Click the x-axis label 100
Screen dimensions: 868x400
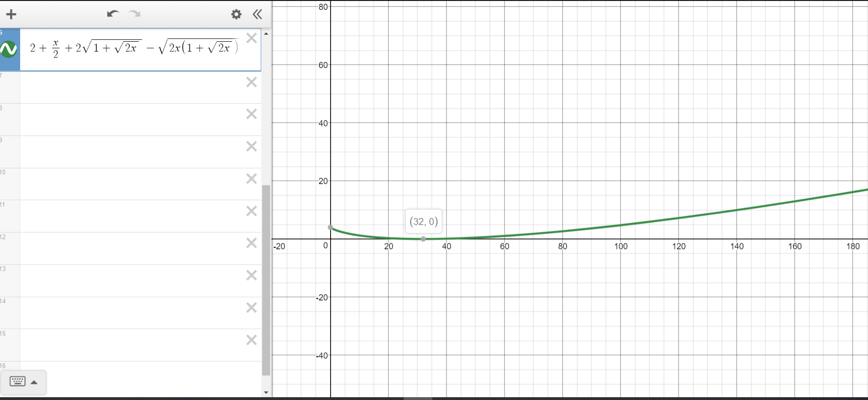[621, 246]
